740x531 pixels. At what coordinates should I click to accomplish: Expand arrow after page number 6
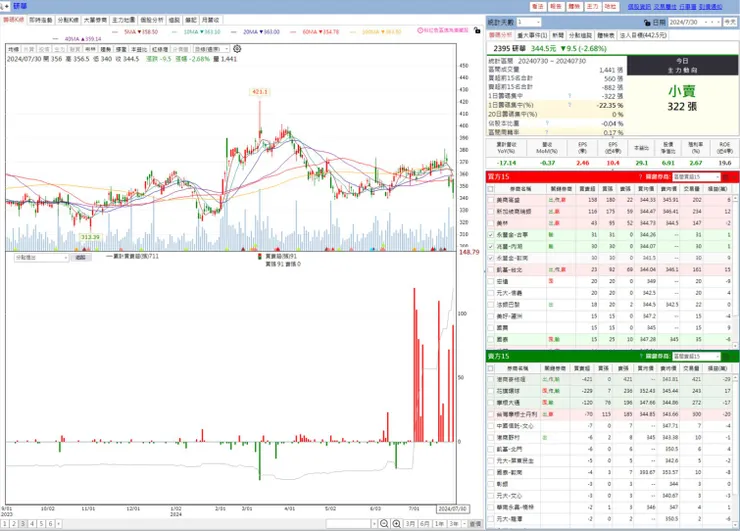point(59,524)
